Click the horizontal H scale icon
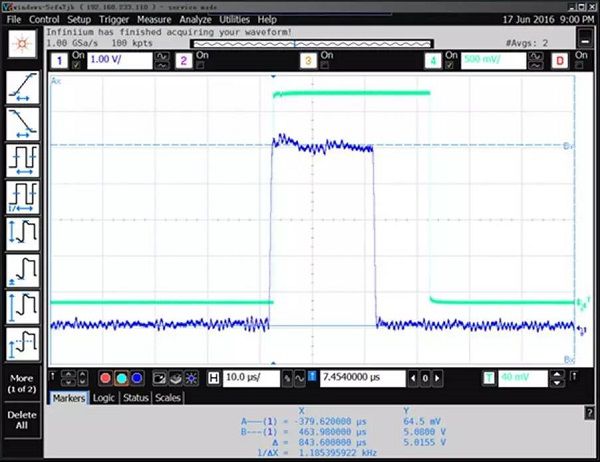600x462 pixels. pyautogui.click(x=213, y=378)
